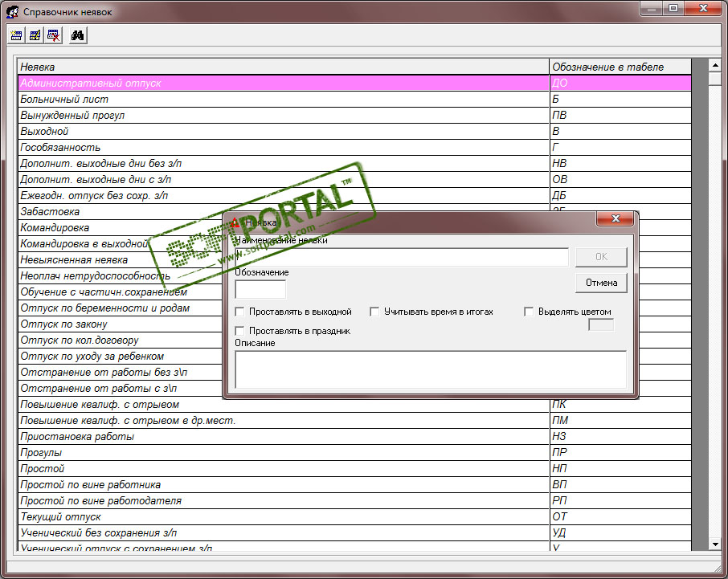Select 'Ежегодн. отпуск без сохр. з/п' row
Image resolution: width=728 pixels, height=579 pixels.
pyautogui.click(x=354, y=195)
